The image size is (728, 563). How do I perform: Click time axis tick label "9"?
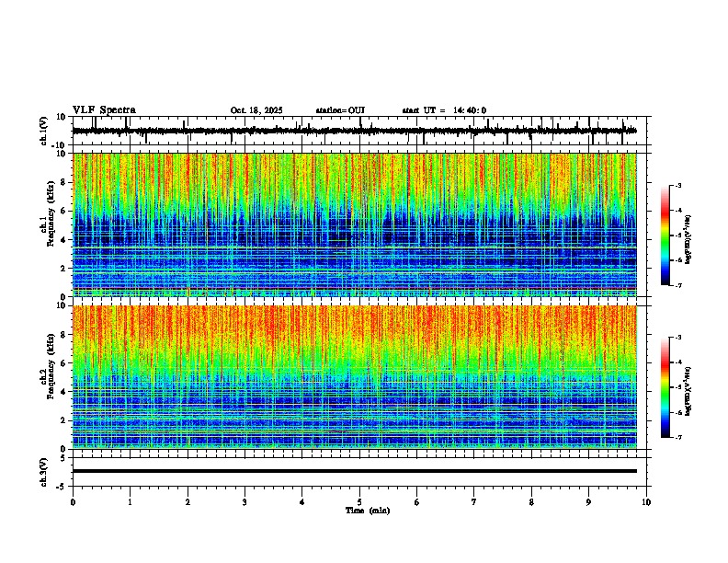coord(588,502)
